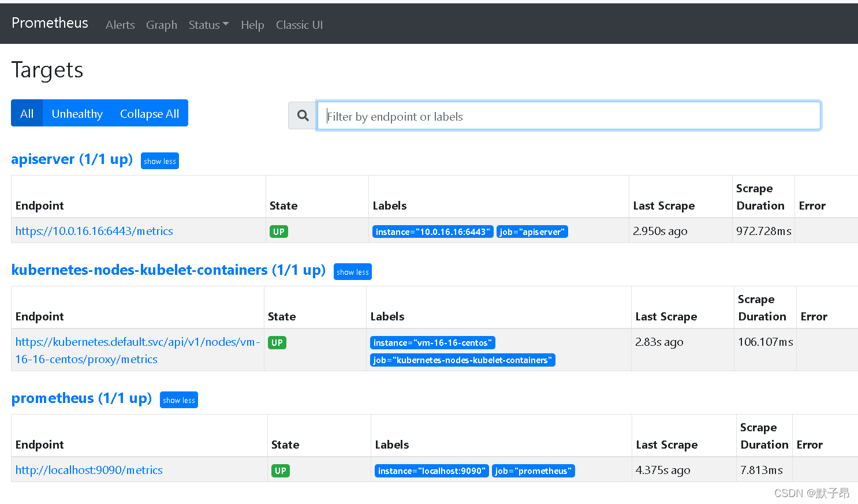
Task: Click kubelet-containers UP state badge
Action: pyautogui.click(x=277, y=342)
